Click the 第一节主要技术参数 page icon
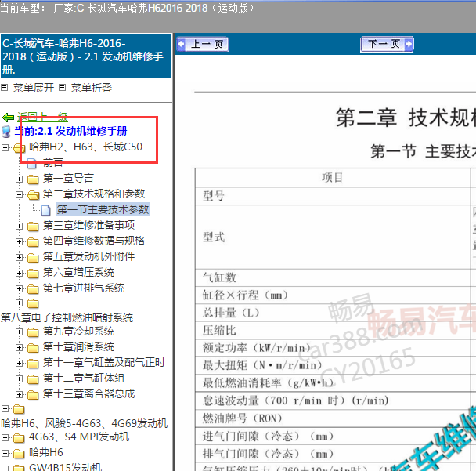This screenshot has height=471, width=476. [x=46, y=210]
